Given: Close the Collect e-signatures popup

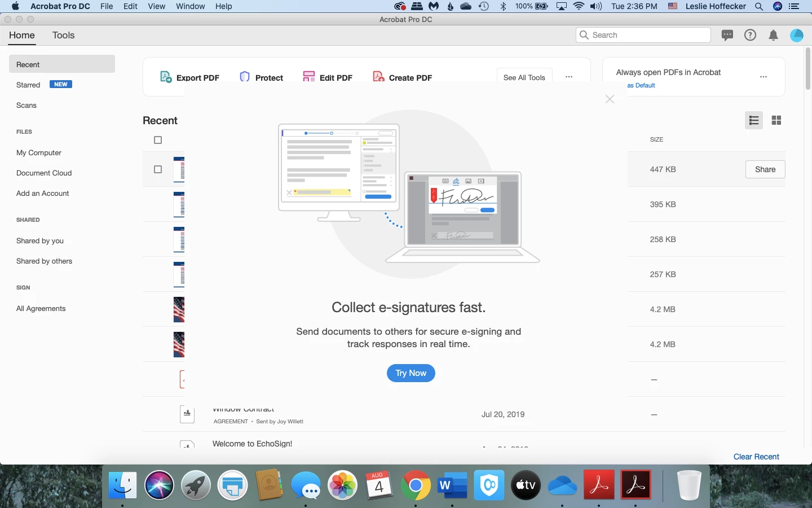Looking at the screenshot, I should pos(610,99).
